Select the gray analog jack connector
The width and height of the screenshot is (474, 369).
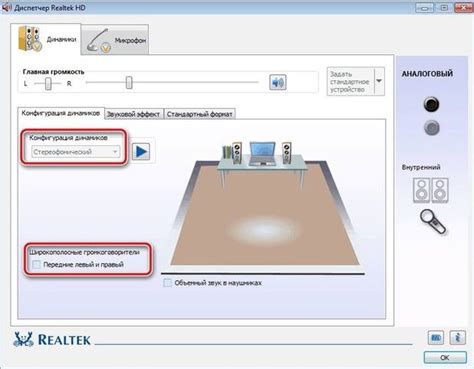tap(431, 128)
